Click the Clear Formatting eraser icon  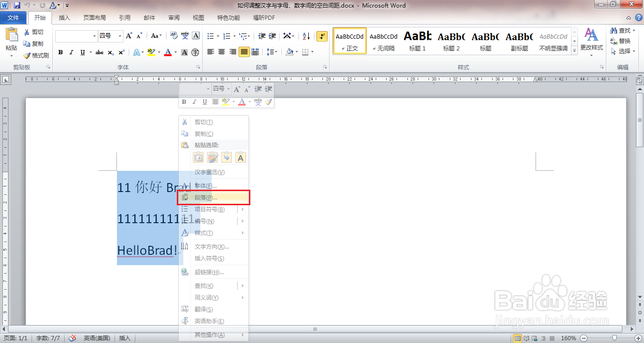173,36
